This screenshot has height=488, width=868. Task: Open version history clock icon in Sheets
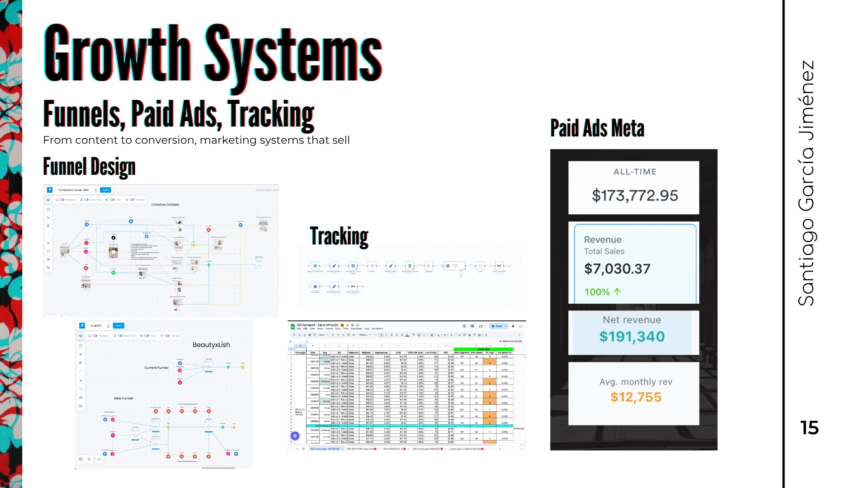coord(464,326)
